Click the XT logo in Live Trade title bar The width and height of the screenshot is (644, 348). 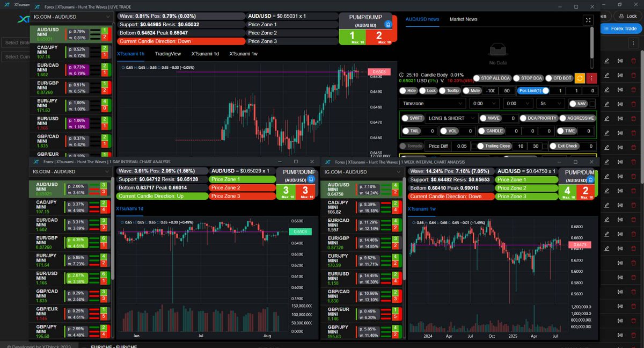click(36, 6)
